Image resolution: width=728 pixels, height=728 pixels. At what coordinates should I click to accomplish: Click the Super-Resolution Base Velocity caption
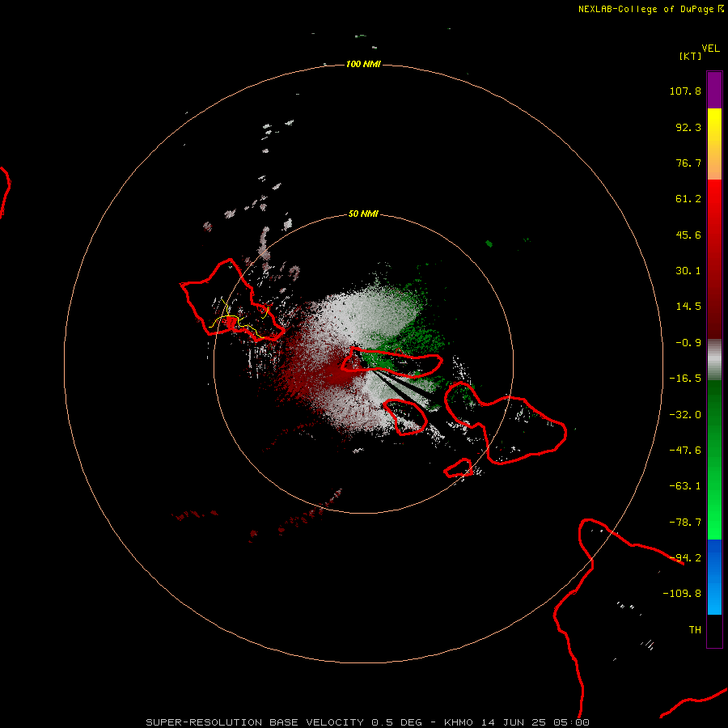(368, 722)
